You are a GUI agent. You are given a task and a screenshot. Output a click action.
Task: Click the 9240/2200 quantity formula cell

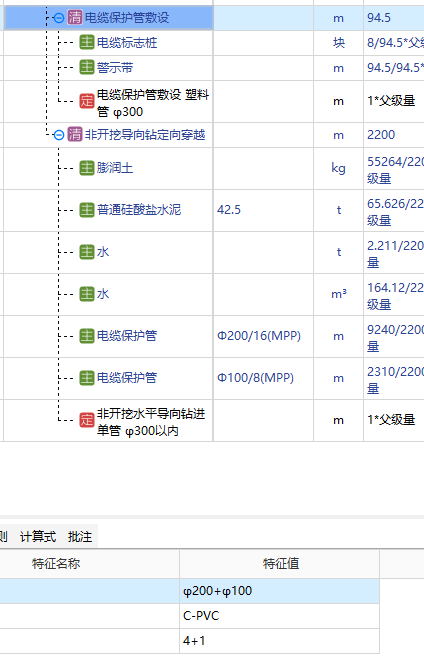coord(394,336)
